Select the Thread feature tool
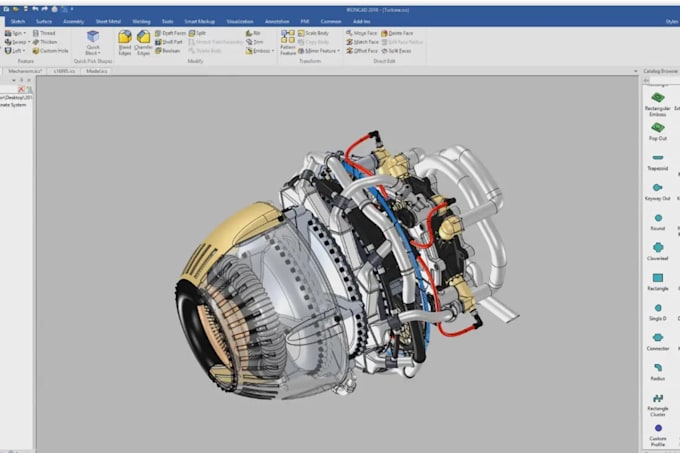 [44, 33]
